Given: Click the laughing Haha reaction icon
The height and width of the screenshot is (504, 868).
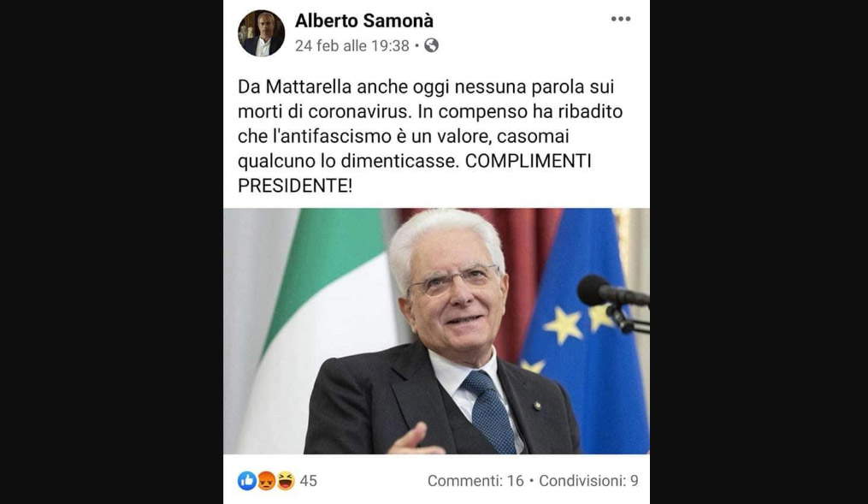Looking at the screenshot, I should (x=286, y=481).
